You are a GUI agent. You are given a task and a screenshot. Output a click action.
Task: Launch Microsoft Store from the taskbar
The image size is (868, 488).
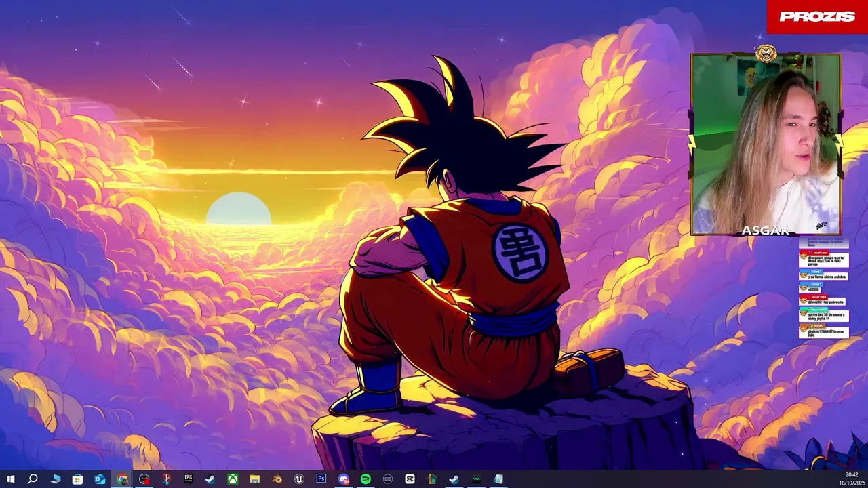point(77,479)
